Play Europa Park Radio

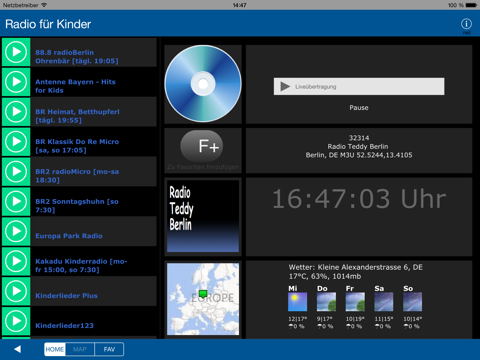click(x=16, y=231)
